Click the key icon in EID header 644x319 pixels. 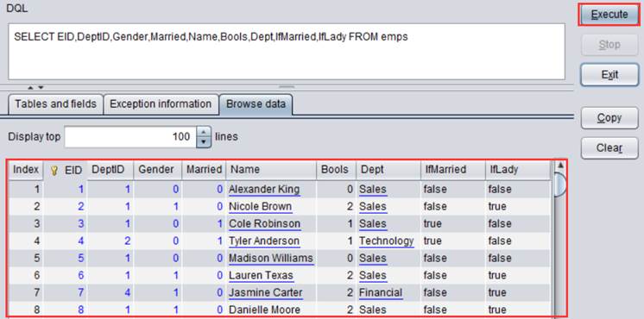pyautogui.click(x=54, y=171)
